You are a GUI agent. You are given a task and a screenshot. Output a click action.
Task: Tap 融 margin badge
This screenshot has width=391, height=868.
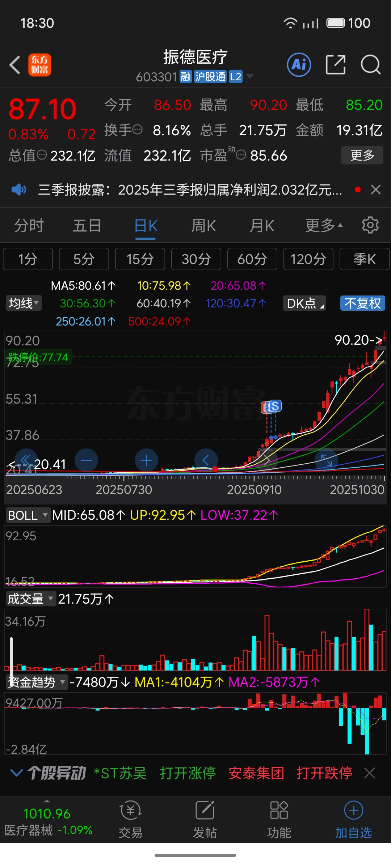[x=186, y=77]
